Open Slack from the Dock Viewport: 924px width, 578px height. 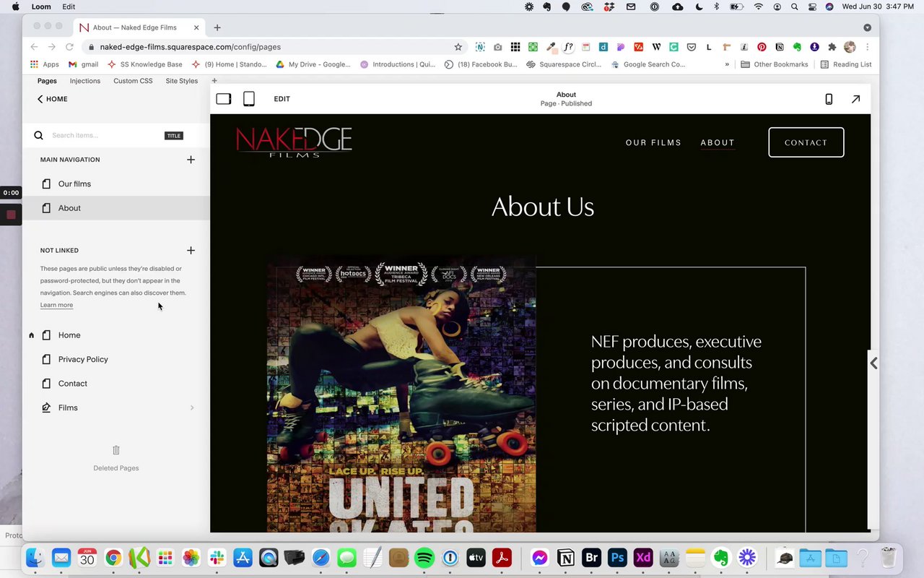click(217, 558)
